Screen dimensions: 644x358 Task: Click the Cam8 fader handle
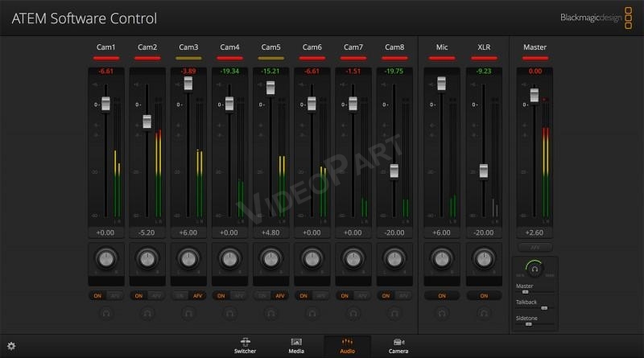394,171
